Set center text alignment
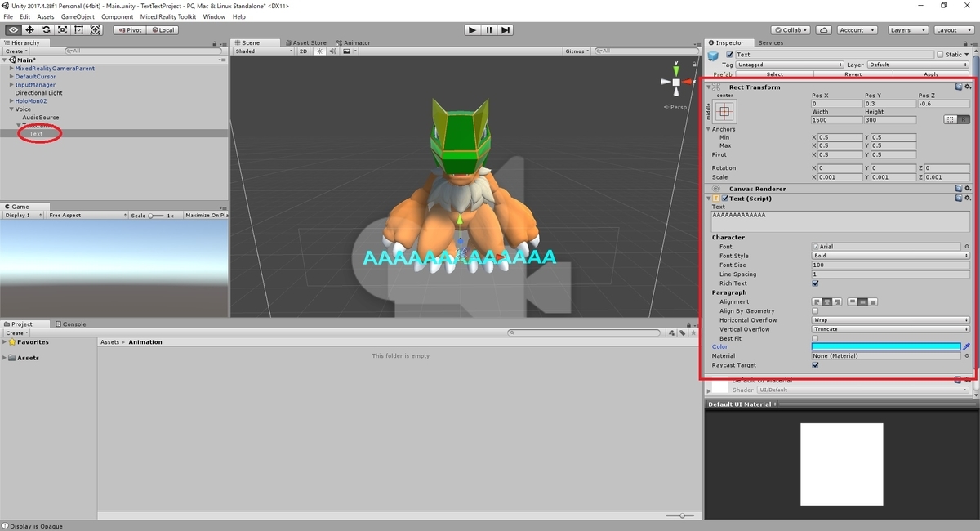980x531 pixels. point(827,301)
